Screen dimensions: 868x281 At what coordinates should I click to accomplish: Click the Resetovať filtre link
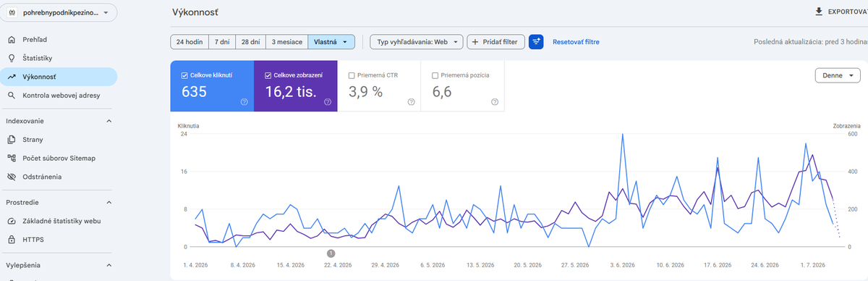576,42
